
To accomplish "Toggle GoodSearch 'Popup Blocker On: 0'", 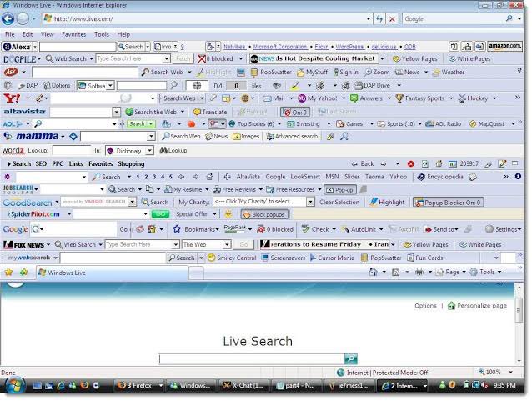I will pyautogui.click(x=448, y=203).
